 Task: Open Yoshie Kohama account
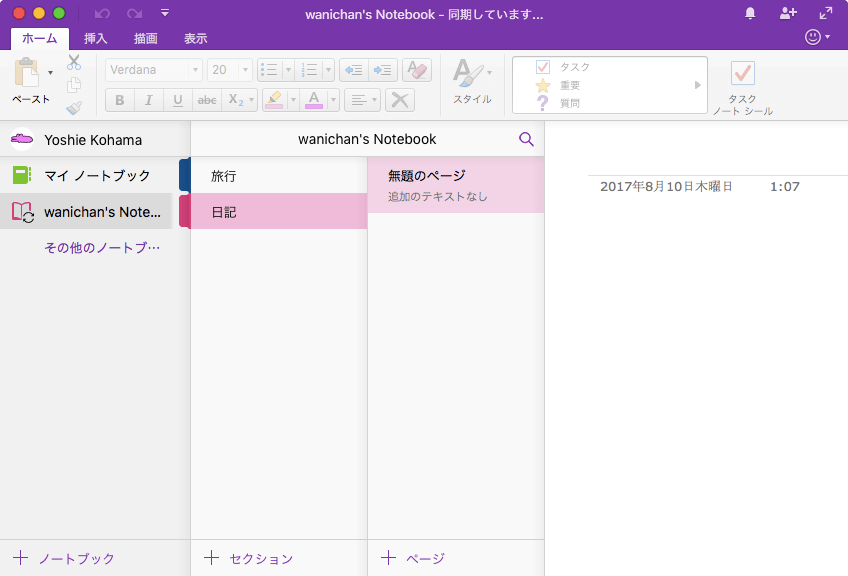point(93,140)
